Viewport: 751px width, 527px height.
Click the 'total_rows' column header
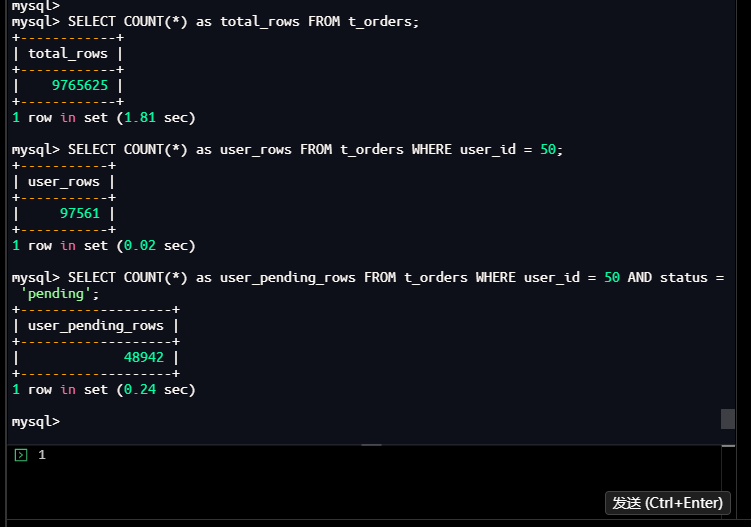click(x=68, y=54)
